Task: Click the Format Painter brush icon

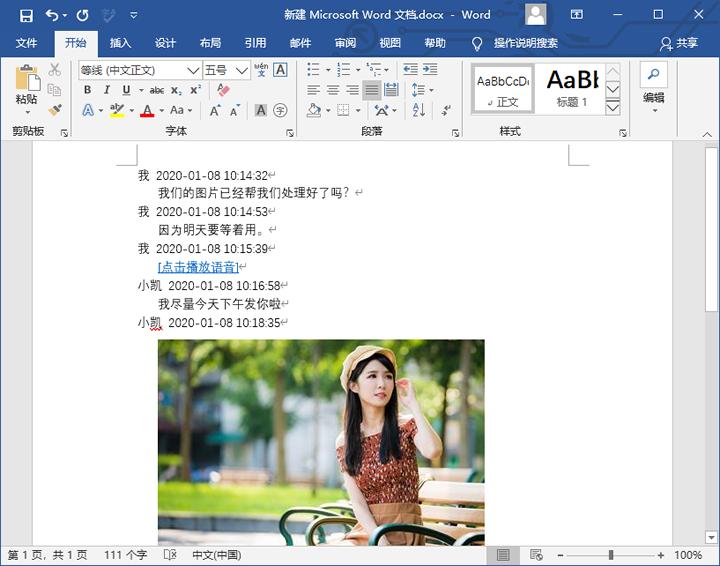Action: [55, 110]
